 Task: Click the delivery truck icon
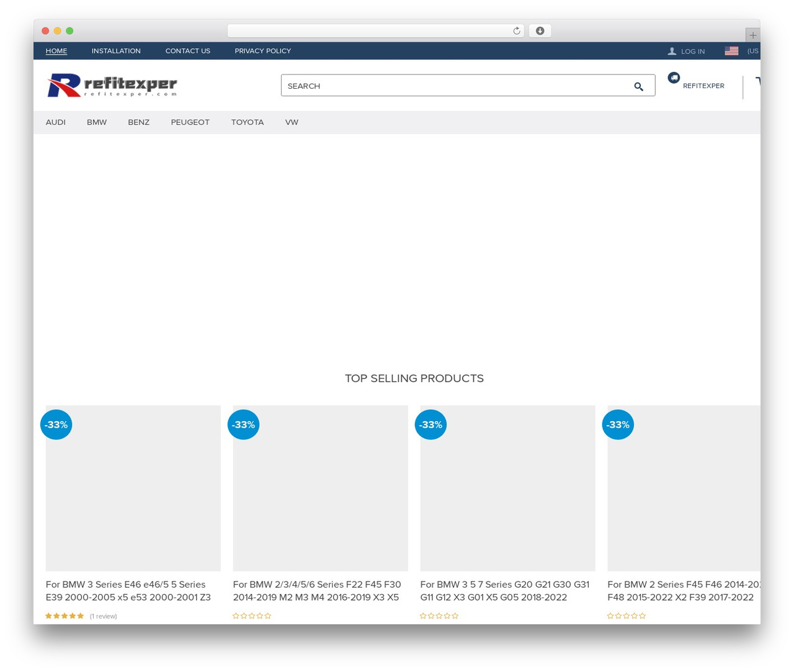tap(674, 77)
